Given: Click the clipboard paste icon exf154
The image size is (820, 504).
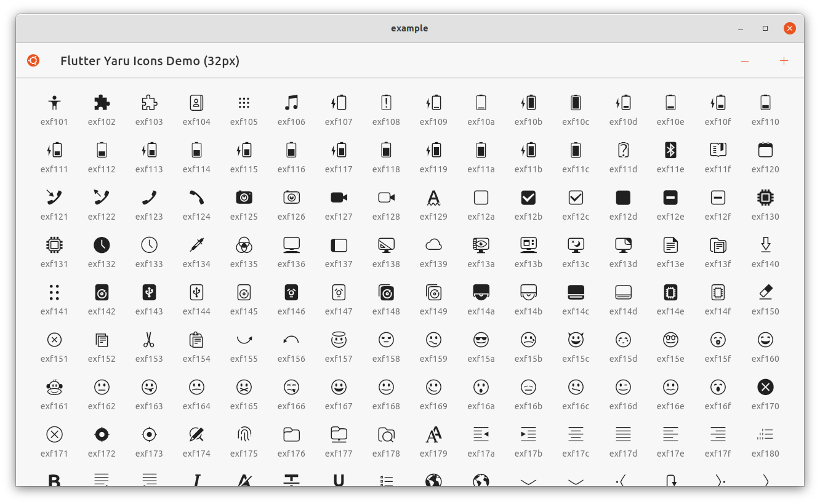Looking at the screenshot, I should tap(196, 339).
